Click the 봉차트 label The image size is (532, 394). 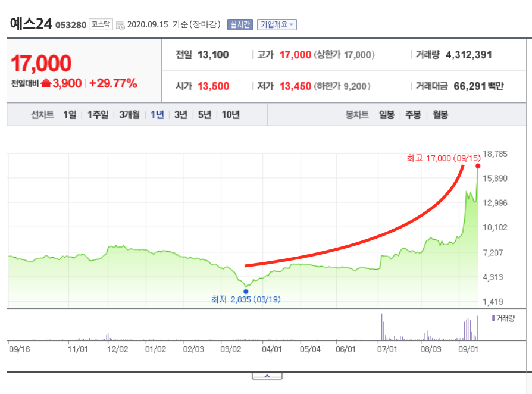tap(357, 115)
